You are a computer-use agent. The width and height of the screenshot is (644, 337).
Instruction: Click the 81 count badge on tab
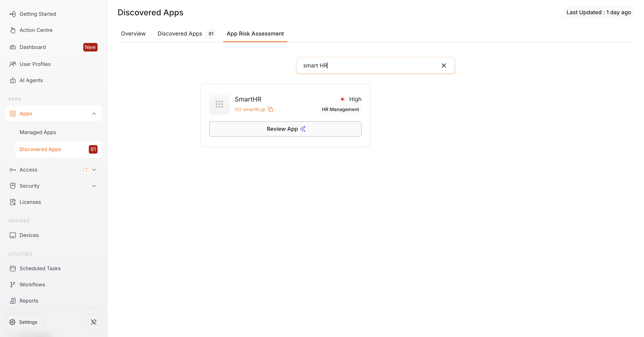click(211, 34)
